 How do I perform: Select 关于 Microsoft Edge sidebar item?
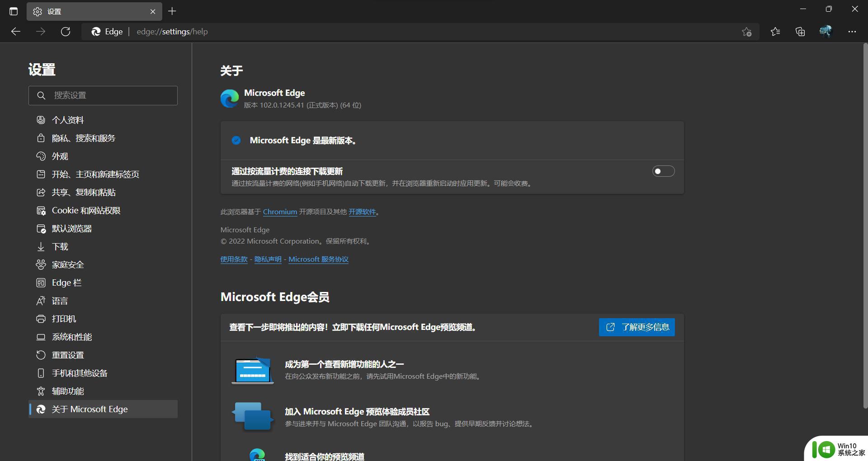(103, 409)
